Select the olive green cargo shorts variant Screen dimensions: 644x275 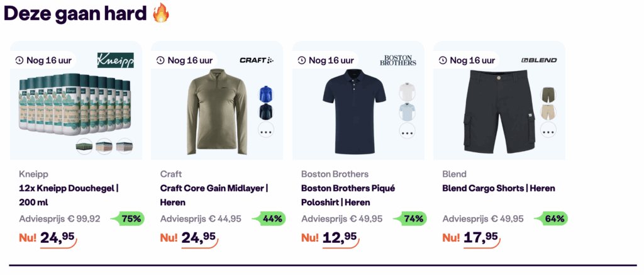548,94
